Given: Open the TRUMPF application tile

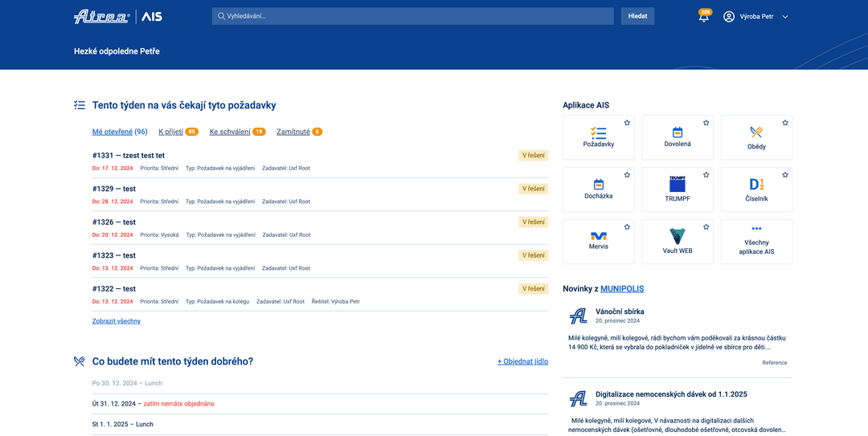Looking at the screenshot, I should tap(678, 189).
